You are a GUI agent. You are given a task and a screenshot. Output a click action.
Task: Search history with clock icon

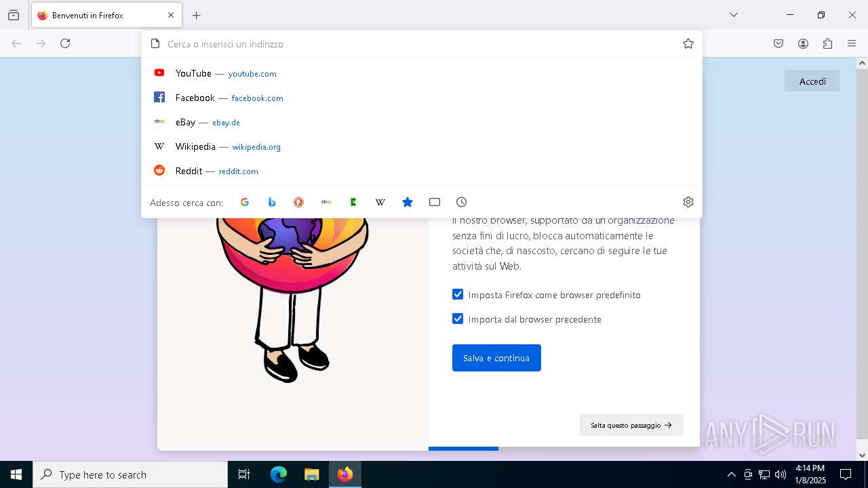462,202
